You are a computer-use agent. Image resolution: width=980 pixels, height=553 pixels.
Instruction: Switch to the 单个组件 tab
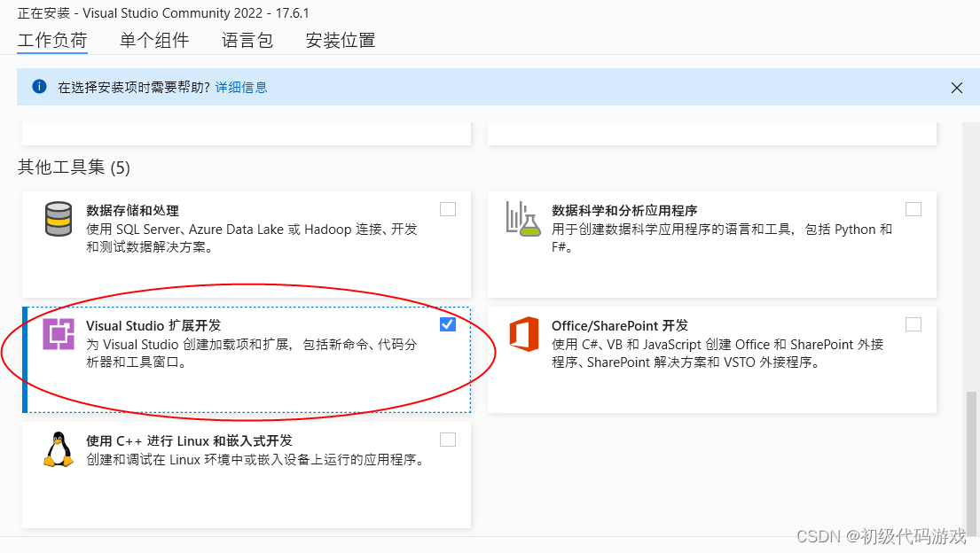(154, 41)
